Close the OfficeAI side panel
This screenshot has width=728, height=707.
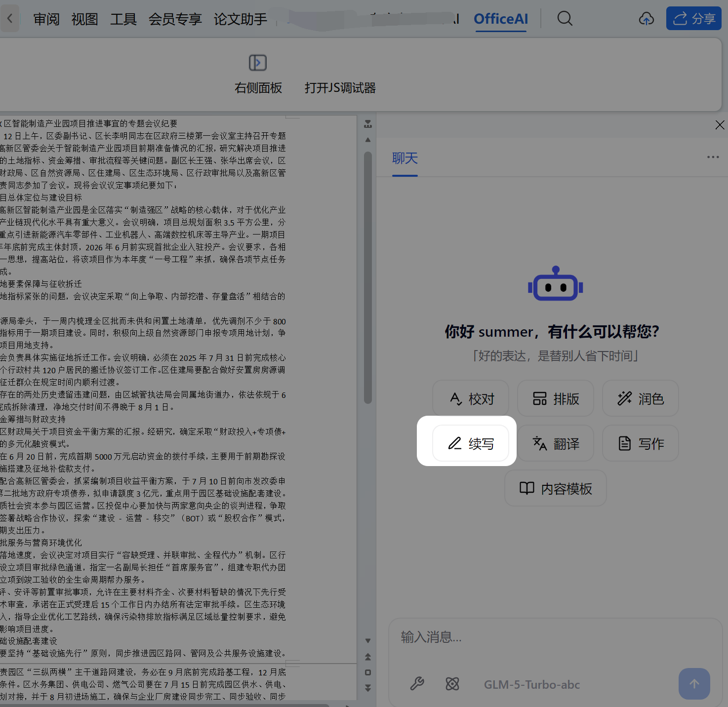(x=720, y=125)
